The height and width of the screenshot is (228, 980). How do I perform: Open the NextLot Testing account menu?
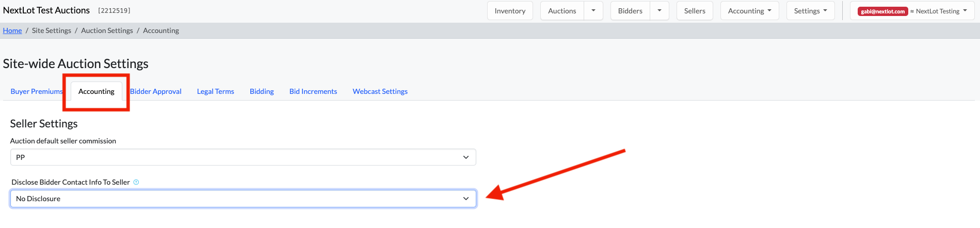point(912,11)
